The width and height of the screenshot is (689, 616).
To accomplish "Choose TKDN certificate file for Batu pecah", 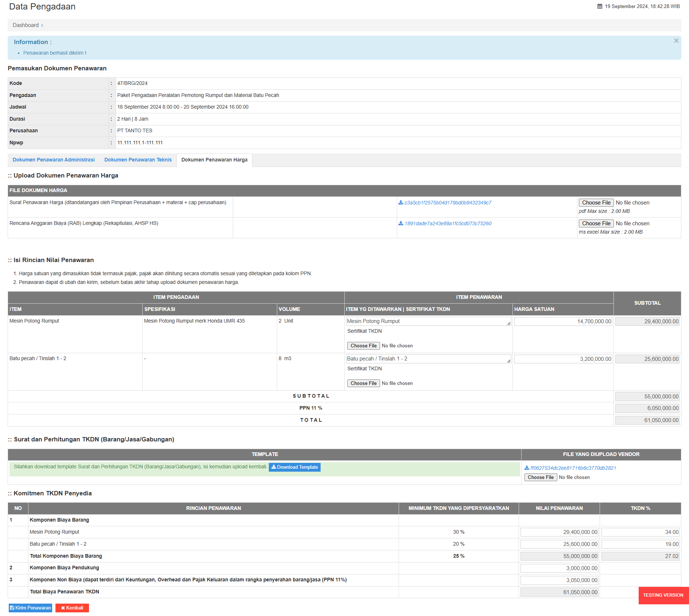I will click(x=363, y=383).
